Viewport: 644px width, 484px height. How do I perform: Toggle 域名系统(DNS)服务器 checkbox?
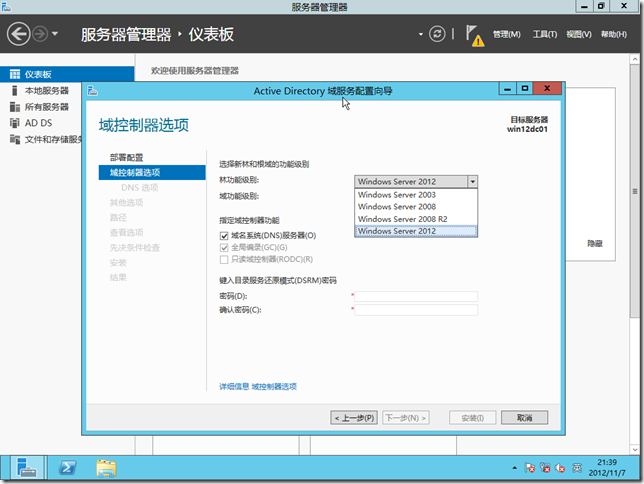click(x=224, y=236)
